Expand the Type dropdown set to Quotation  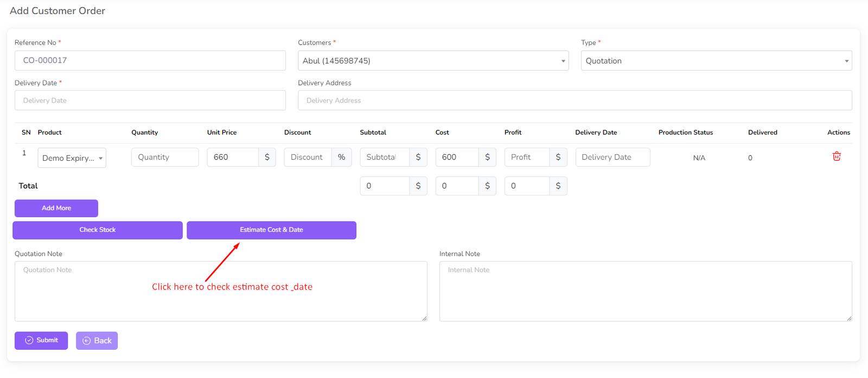coord(716,61)
